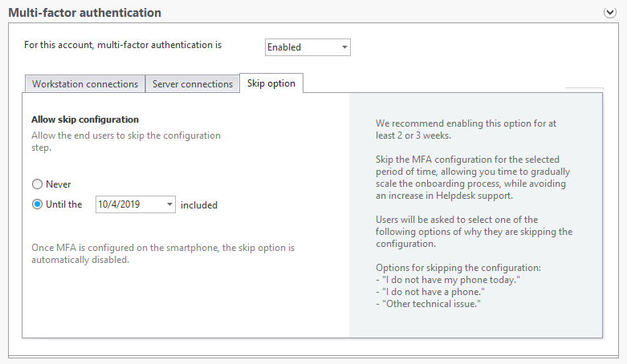The image size is (627, 364).
Task: Click the Multi-factor authentication section title
Action: (85, 13)
